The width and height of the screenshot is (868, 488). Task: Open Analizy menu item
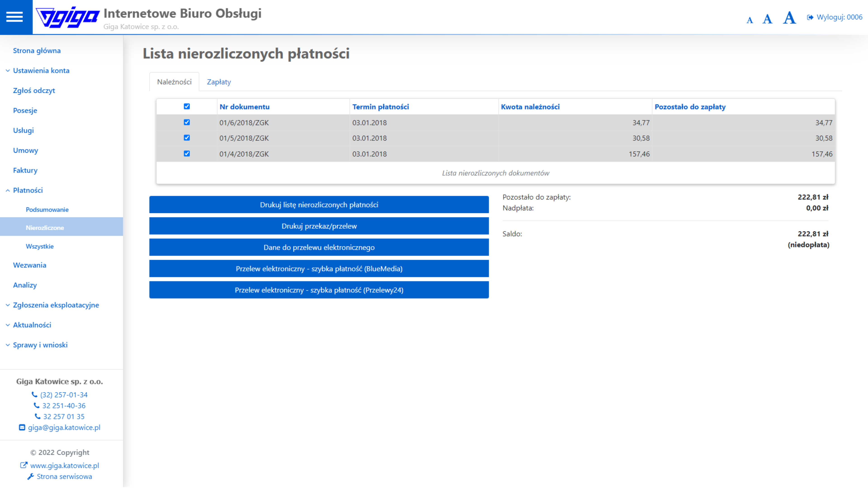(x=25, y=285)
